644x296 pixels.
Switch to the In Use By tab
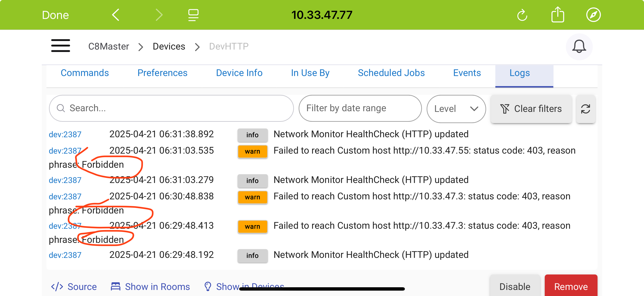(310, 73)
